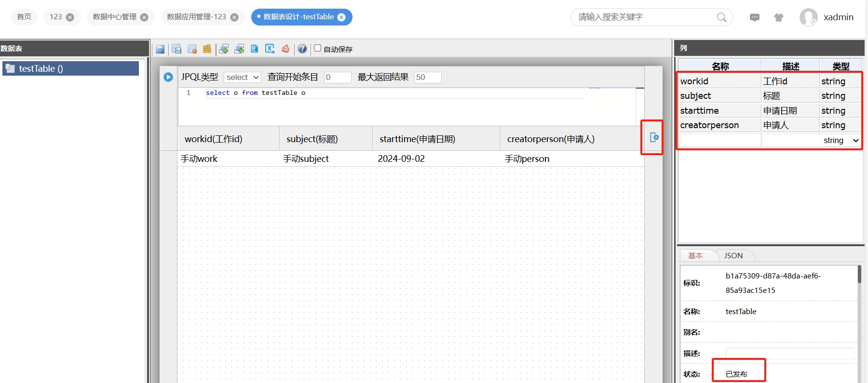This screenshot has width=868, height=383.
Task: Click the blue Excel document toolbar icon
Action: pos(254,49)
